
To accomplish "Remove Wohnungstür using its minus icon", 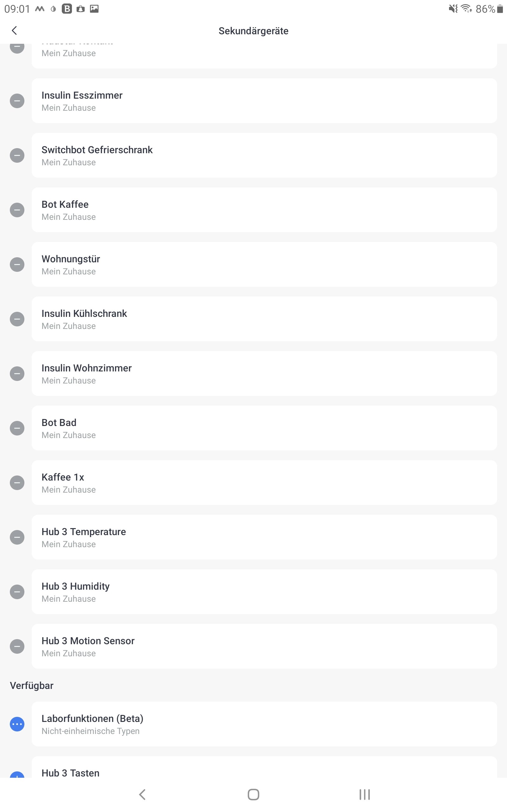I will click(x=17, y=265).
